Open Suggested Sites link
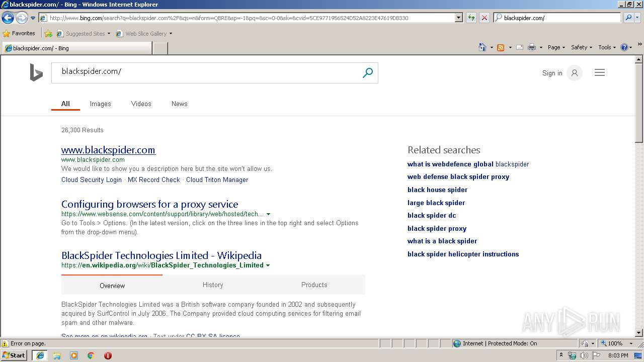 (83, 34)
